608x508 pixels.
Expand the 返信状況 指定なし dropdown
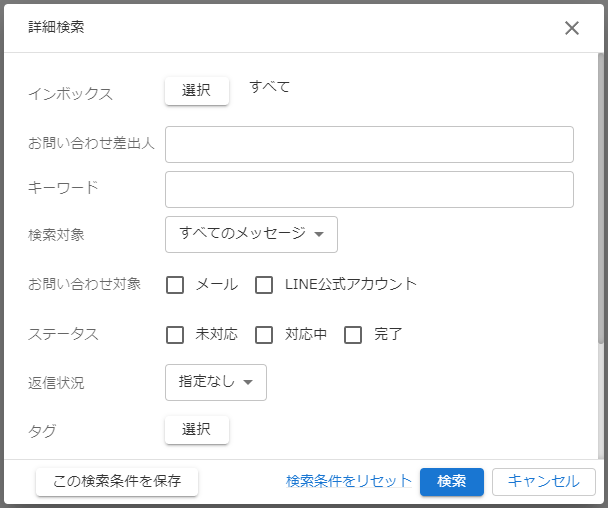(216, 382)
